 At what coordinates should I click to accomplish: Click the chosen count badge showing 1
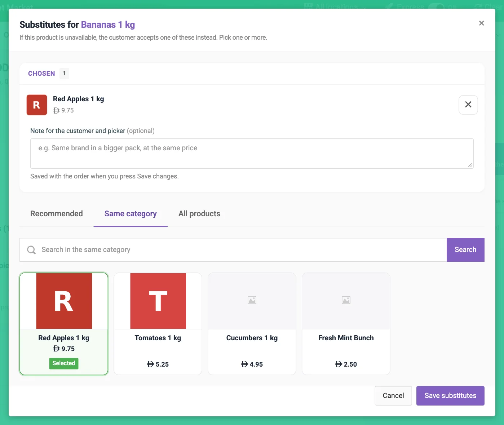coord(64,74)
